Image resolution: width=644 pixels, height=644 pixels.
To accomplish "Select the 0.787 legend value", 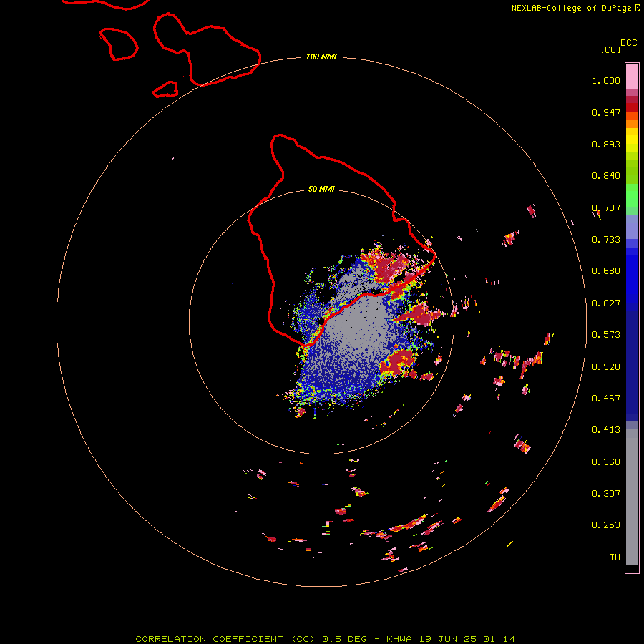I will coord(606,208).
